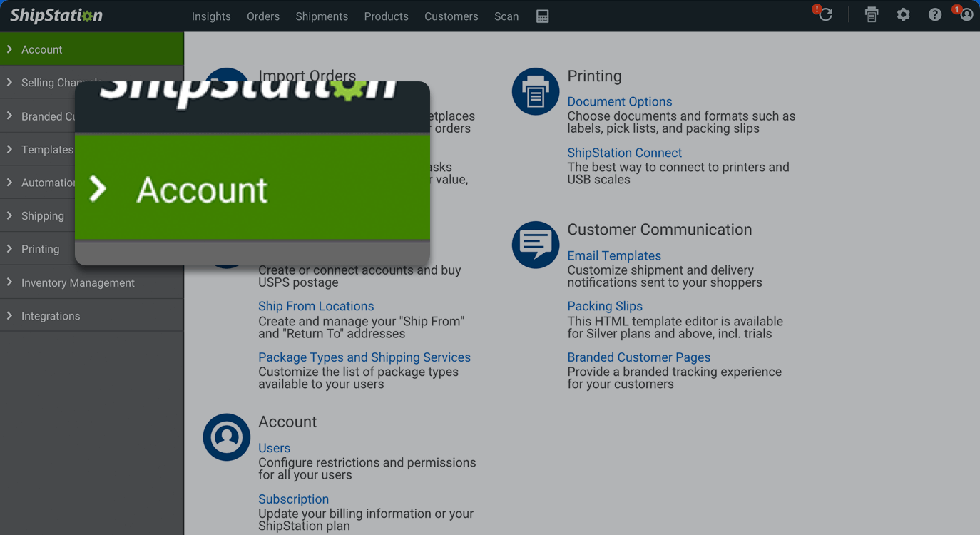The height and width of the screenshot is (535, 980).
Task: Open the Email Templates link
Action: pyautogui.click(x=614, y=255)
